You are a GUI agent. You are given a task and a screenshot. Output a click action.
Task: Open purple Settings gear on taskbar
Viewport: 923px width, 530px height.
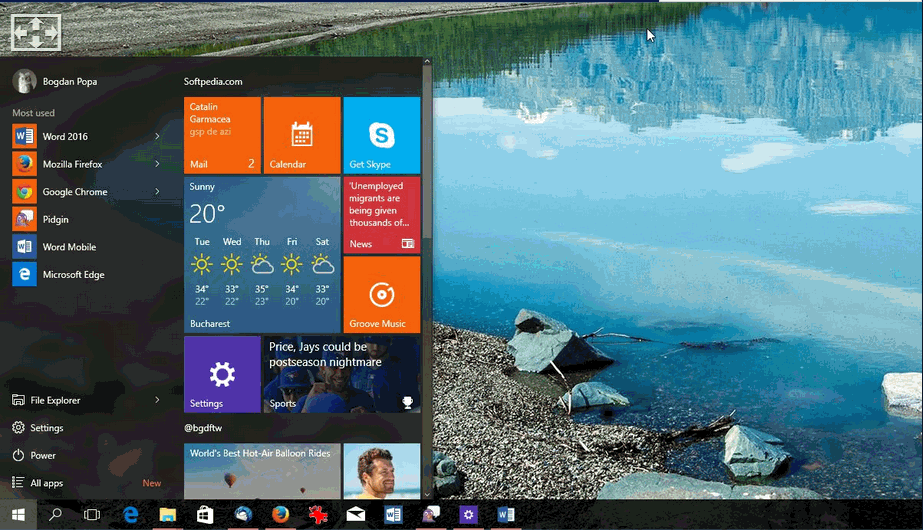click(468, 515)
